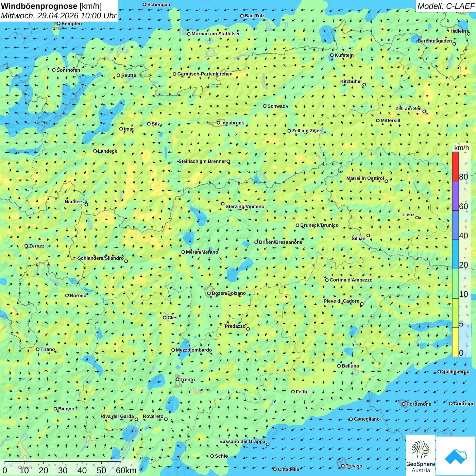Click the Bormio location marker

tap(67, 295)
